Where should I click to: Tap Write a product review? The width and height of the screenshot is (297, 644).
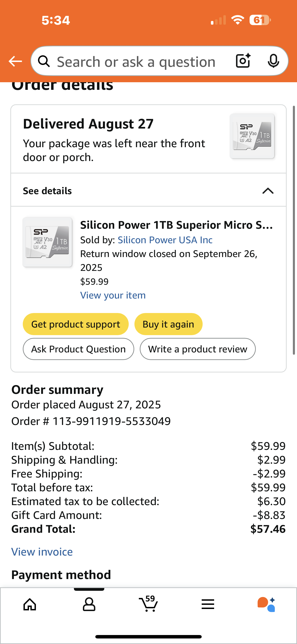click(198, 349)
